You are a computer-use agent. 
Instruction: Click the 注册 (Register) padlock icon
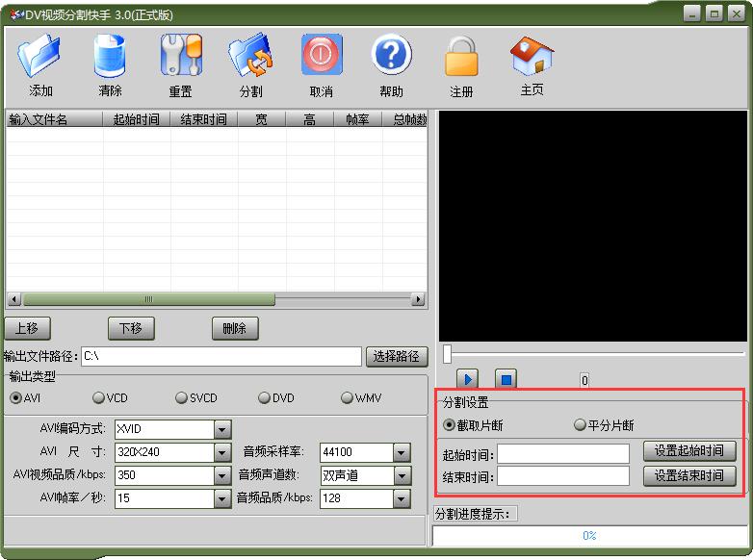pyautogui.click(x=461, y=58)
